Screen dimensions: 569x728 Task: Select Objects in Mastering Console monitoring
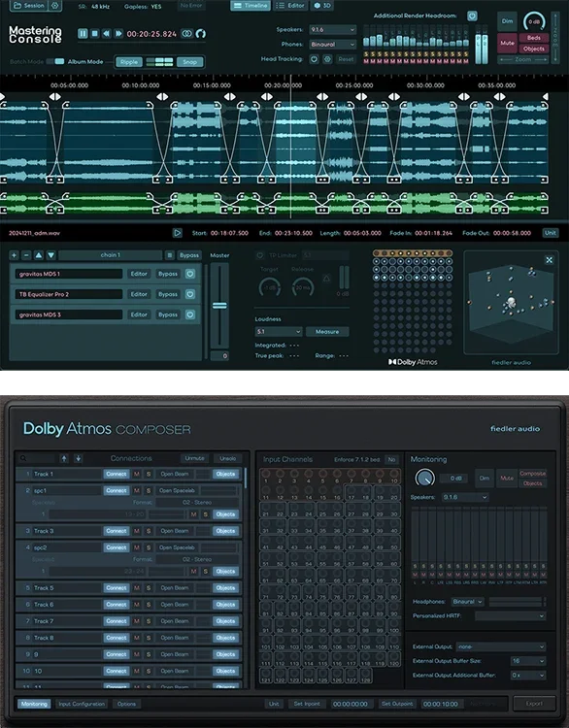[534, 49]
